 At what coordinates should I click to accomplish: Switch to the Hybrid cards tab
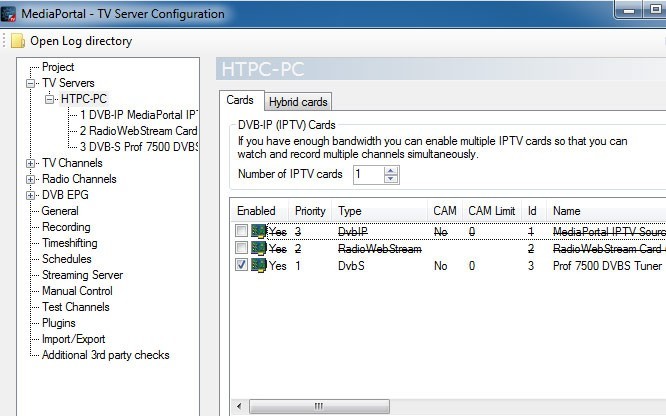click(x=298, y=101)
